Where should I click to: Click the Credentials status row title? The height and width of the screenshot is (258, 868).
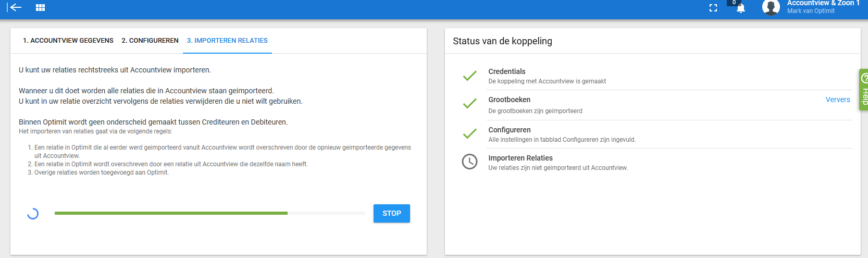(x=507, y=71)
